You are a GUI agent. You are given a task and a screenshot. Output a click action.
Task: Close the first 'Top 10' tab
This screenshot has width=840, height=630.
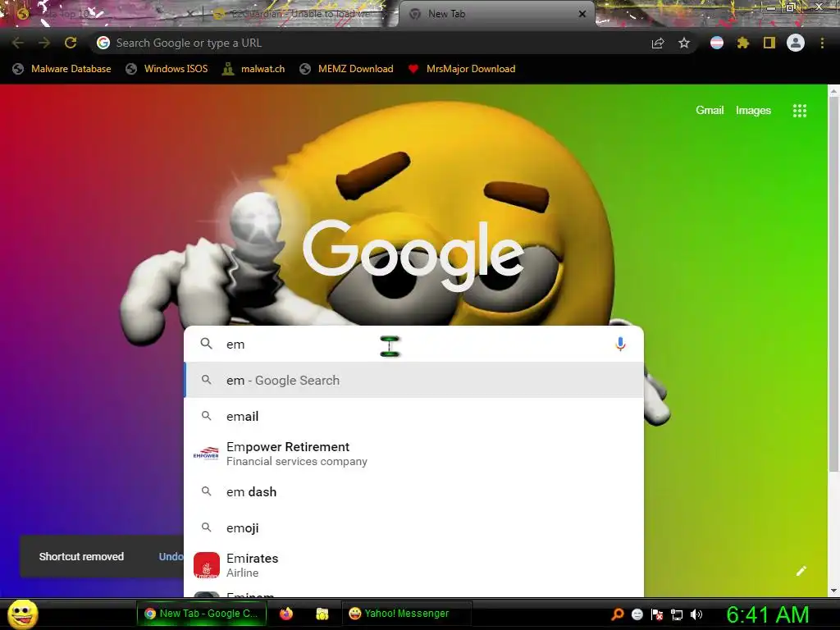coord(189,15)
